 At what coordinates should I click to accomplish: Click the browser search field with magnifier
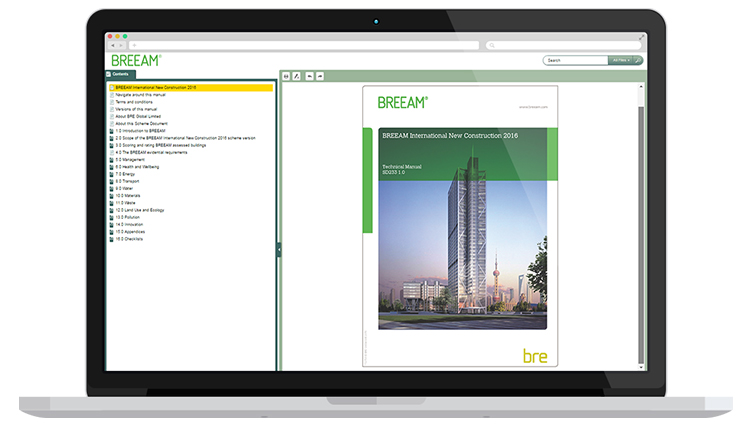click(563, 45)
